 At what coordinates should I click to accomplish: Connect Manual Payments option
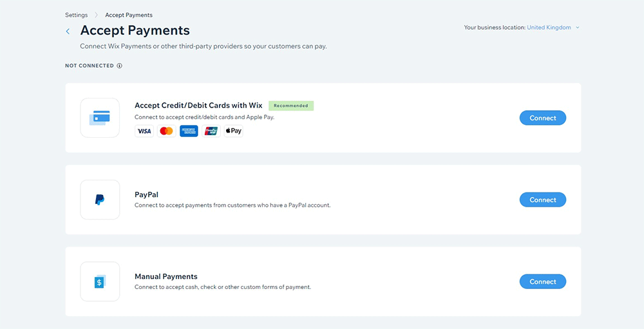pyautogui.click(x=542, y=281)
